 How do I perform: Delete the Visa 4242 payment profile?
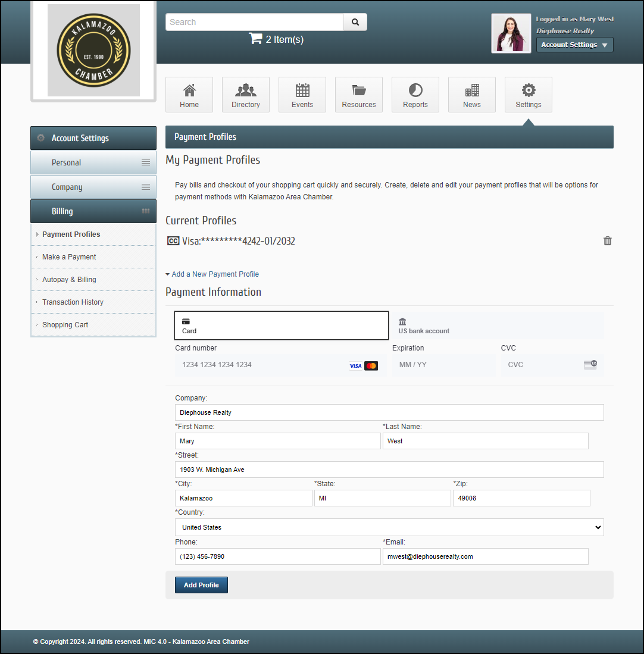pos(607,241)
